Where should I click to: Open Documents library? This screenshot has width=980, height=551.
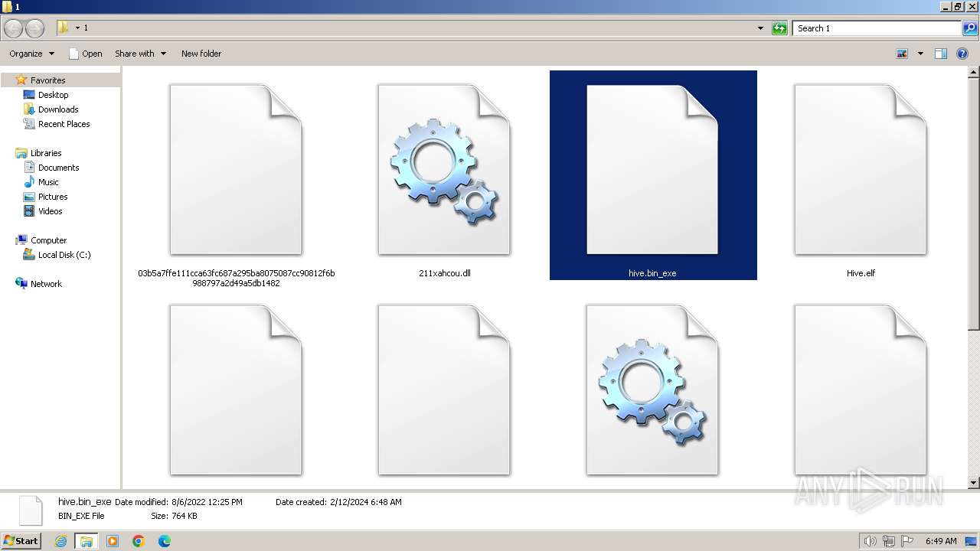click(58, 168)
